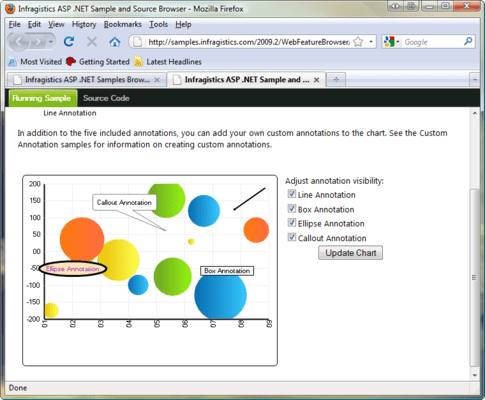
Task: Go back with the back arrow button
Action: [19, 42]
